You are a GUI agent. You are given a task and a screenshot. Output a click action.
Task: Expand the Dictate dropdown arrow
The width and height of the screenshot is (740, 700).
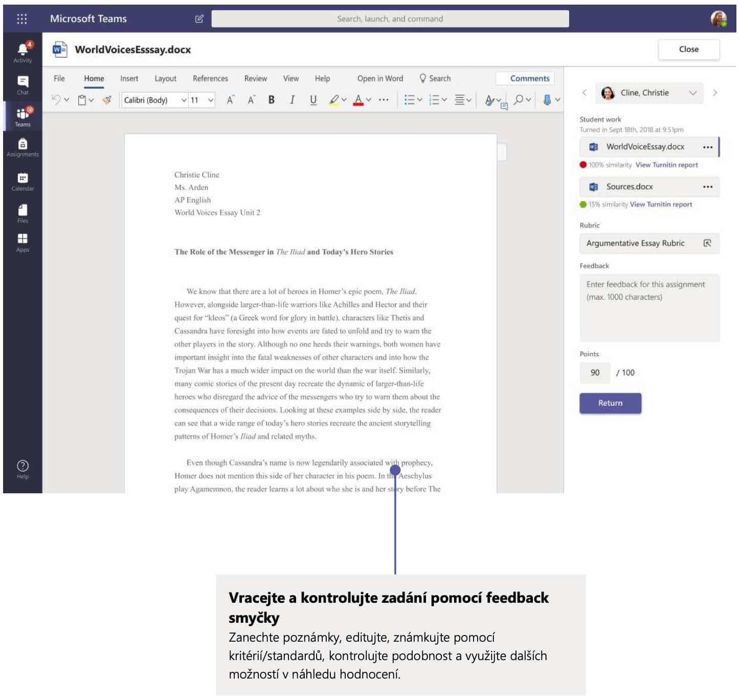point(557,100)
